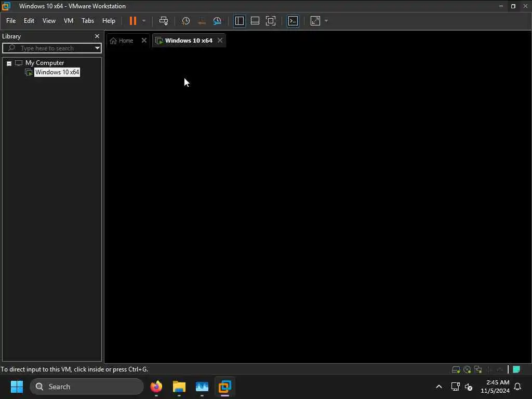The height and width of the screenshot is (399, 532).
Task: Pause the running virtual machine
Action: pyautogui.click(x=132, y=21)
